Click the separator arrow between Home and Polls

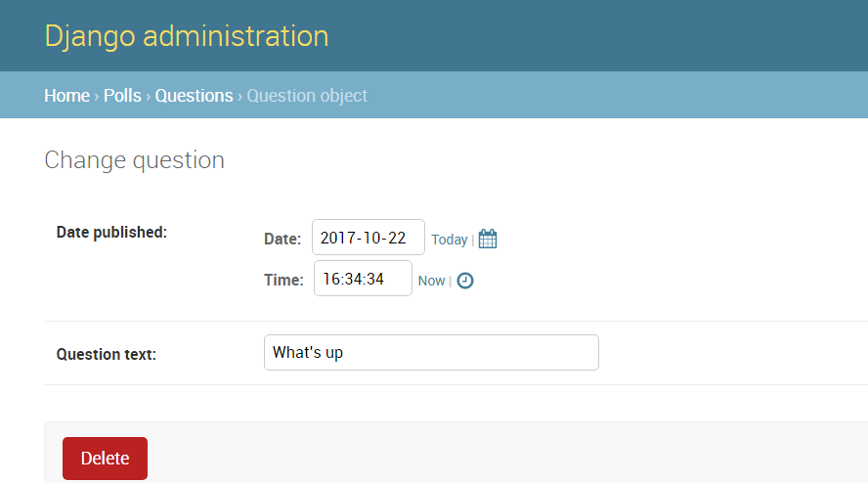[97, 97]
